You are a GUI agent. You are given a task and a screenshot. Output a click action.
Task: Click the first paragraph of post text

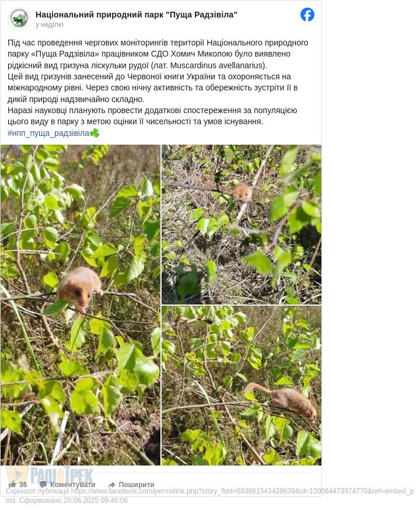[x=158, y=54]
